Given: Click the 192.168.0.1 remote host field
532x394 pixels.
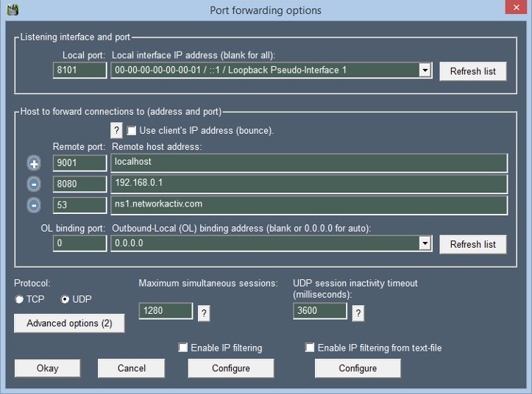Looking at the screenshot, I should coord(309,184).
